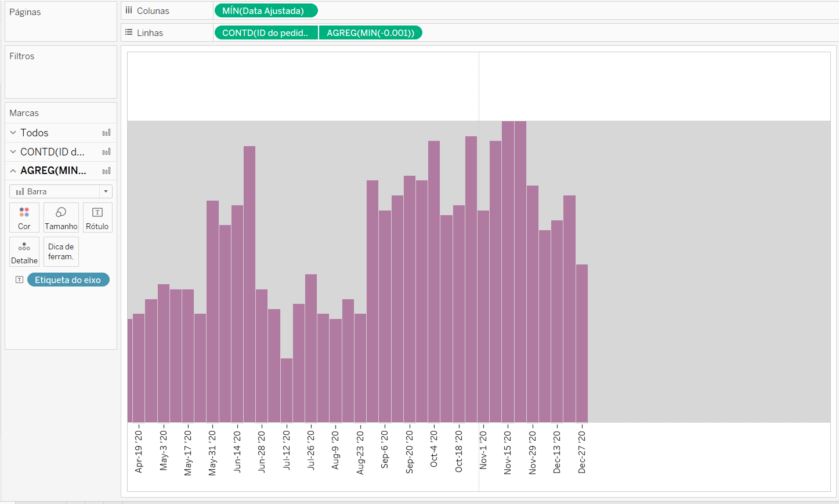
Task: Click the May-17 '20 axis label
Action: click(x=188, y=452)
